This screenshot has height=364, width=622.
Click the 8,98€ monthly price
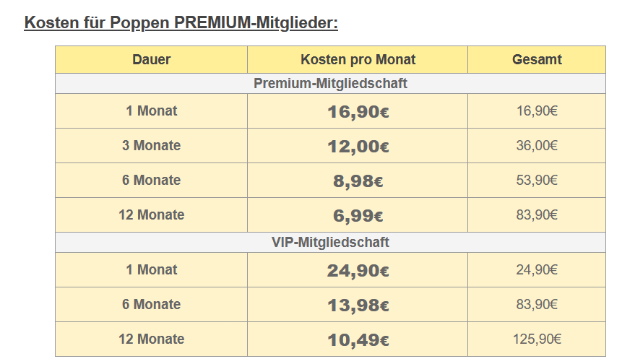pos(358,181)
